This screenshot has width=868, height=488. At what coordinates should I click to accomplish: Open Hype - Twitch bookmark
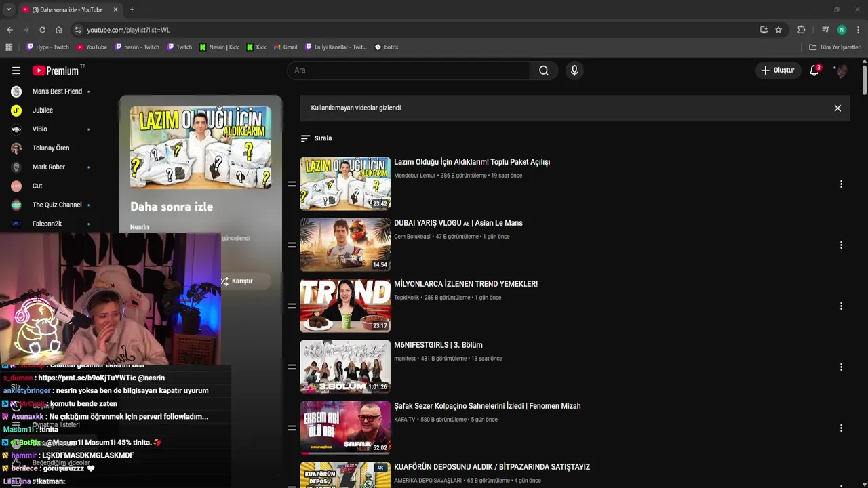tap(47, 47)
